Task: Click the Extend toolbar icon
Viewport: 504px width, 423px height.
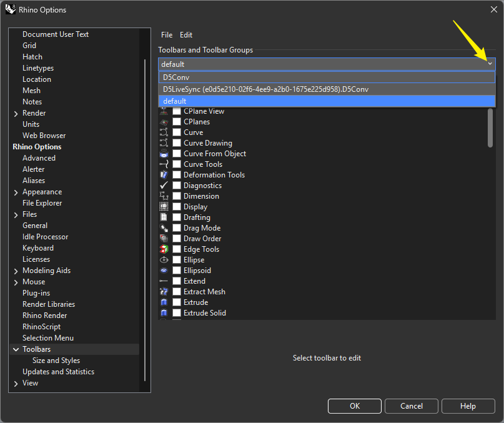Action: 164,281
